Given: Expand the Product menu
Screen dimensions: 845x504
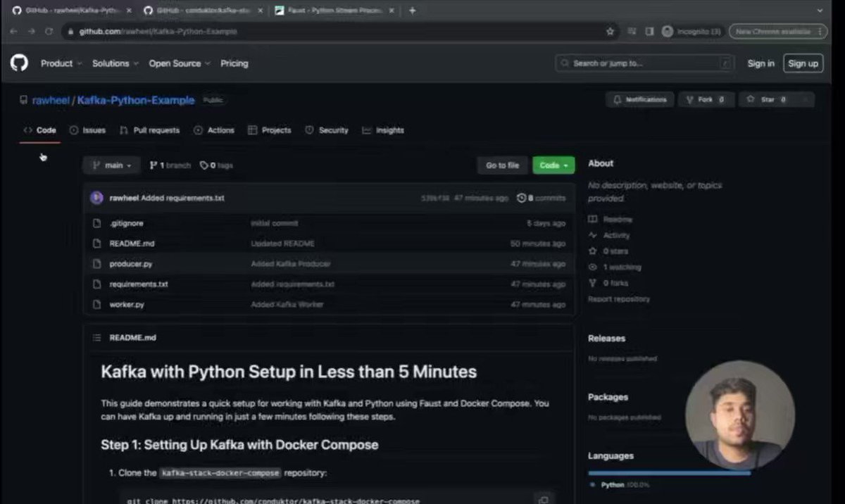Looking at the screenshot, I should (x=61, y=63).
